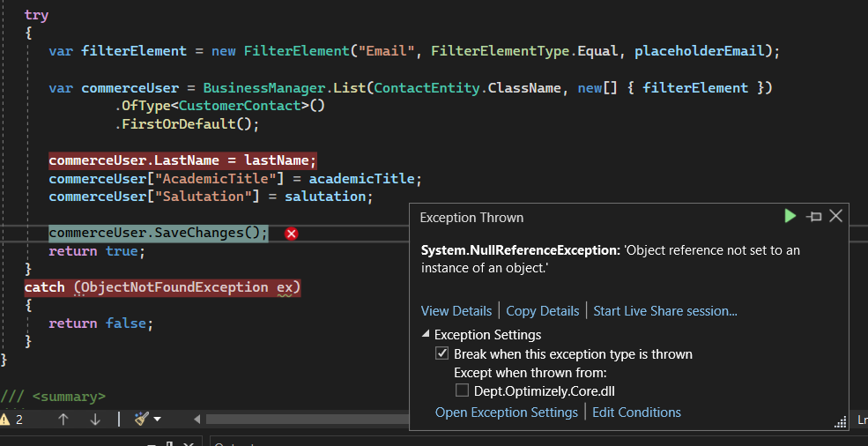Go to next issue with down arrow
Screen dimensions: 868x446
tap(95, 420)
